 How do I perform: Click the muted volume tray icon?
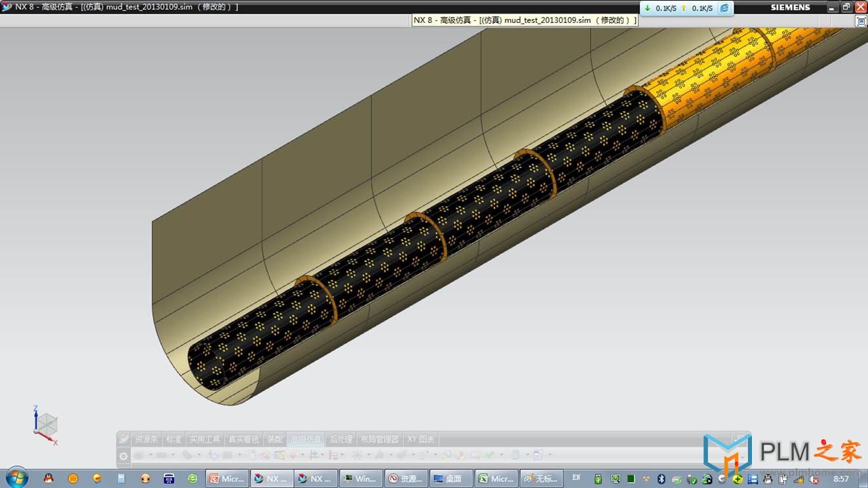[x=814, y=479]
